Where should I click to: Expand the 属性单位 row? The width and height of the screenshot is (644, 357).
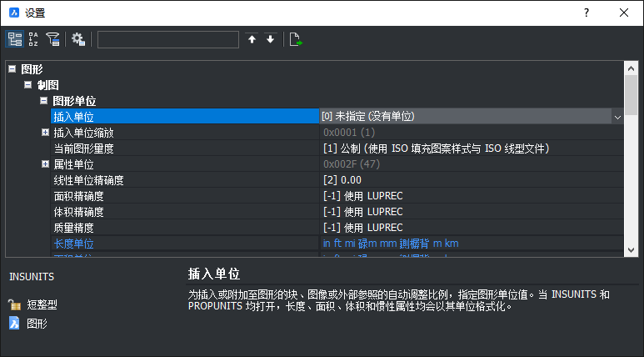(x=45, y=164)
